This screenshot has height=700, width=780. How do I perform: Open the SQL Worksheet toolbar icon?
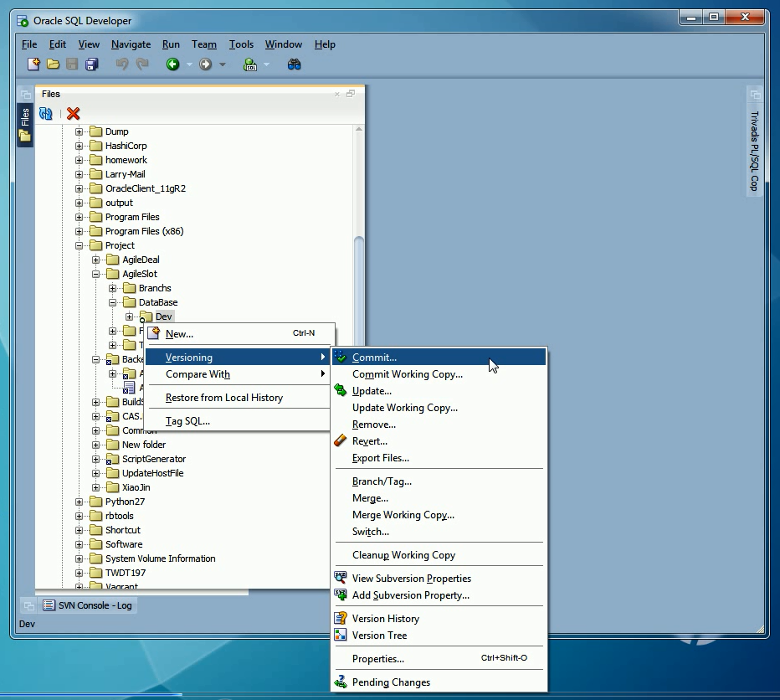point(250,64)
